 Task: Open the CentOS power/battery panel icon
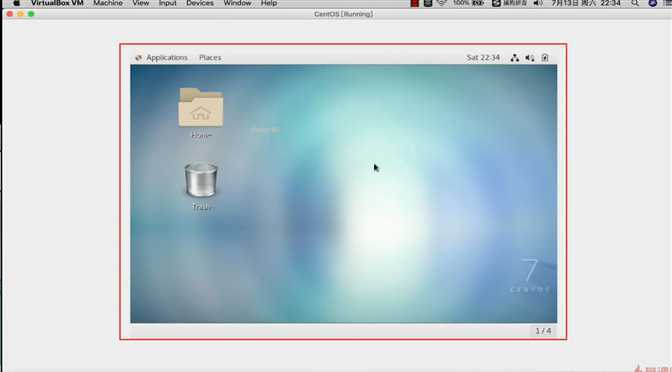point(545,58)
